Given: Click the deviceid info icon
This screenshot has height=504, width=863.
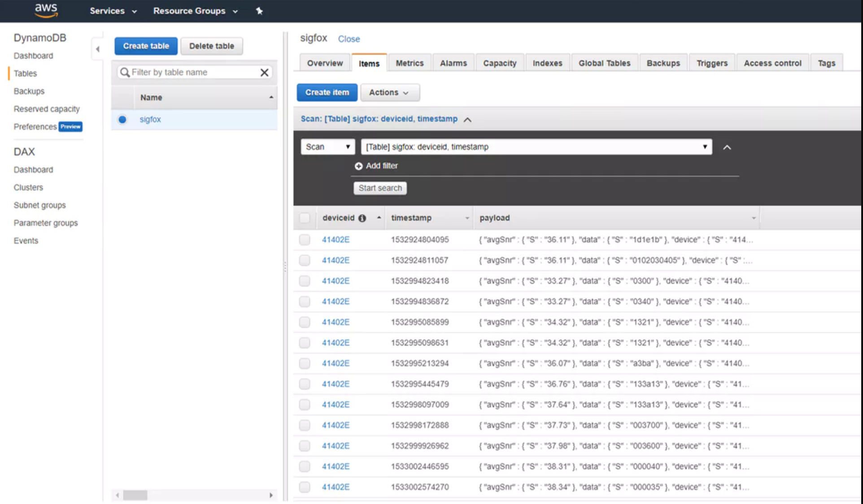Looking at the screenshot, I should pos(362,218).
